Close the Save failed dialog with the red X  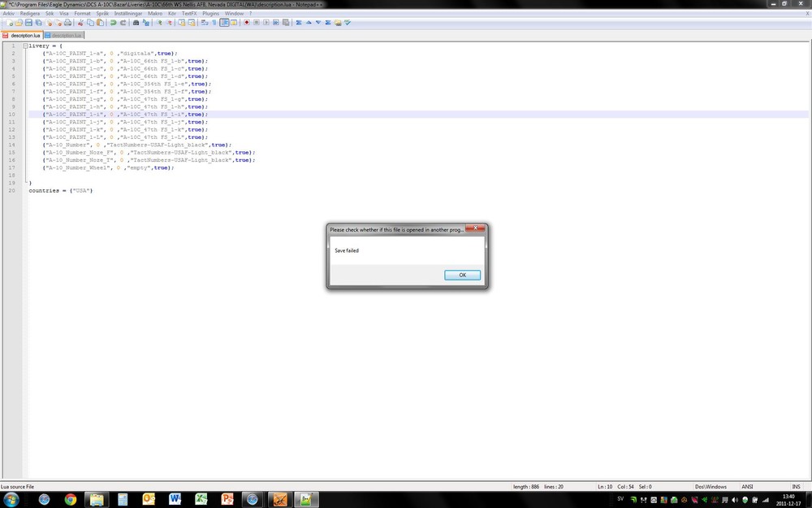(475, 228)
